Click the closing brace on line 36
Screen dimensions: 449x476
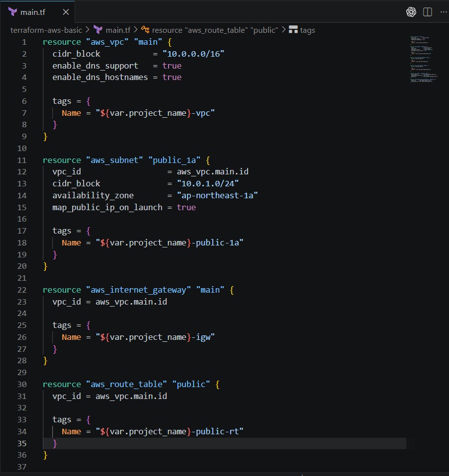click(45, 455)
